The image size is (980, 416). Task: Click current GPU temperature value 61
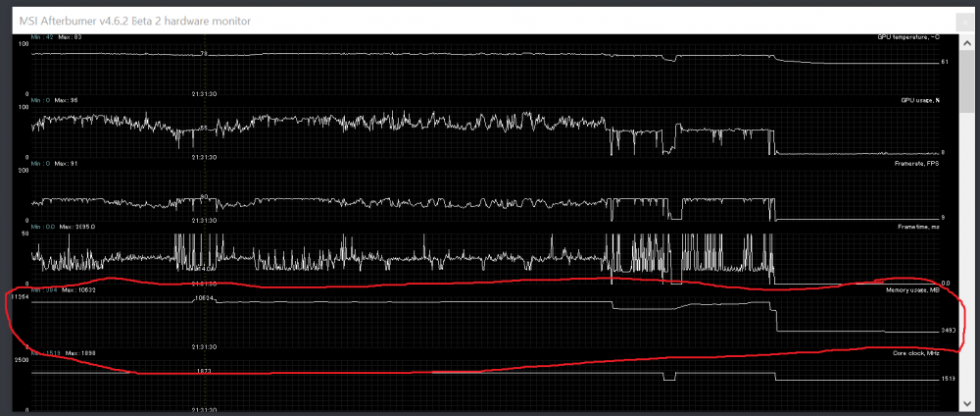pos(945,62)
